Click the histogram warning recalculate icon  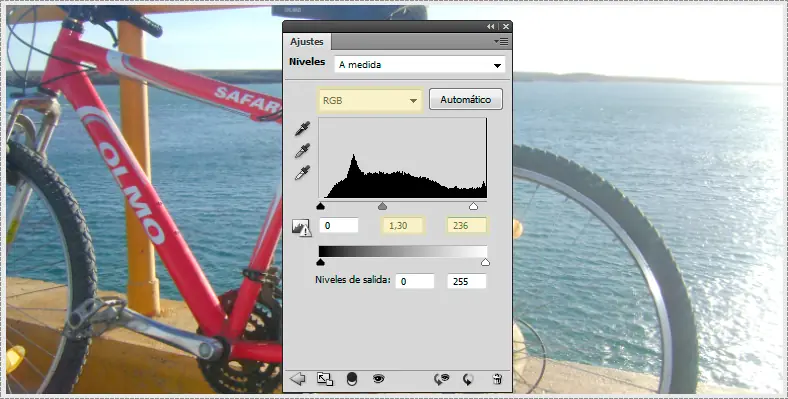pyautogui.click(x=302, y=228)
